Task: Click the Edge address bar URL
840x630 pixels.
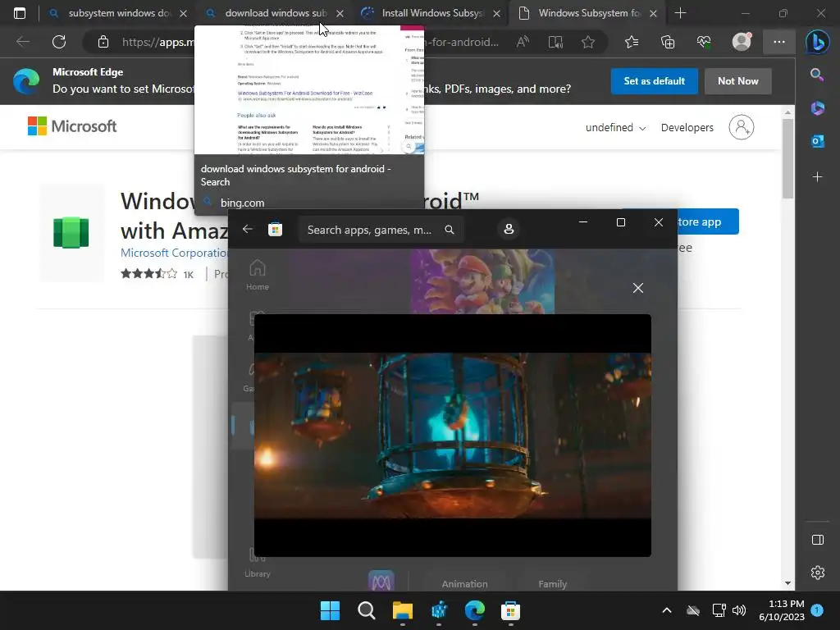Action: pos(158,42)
